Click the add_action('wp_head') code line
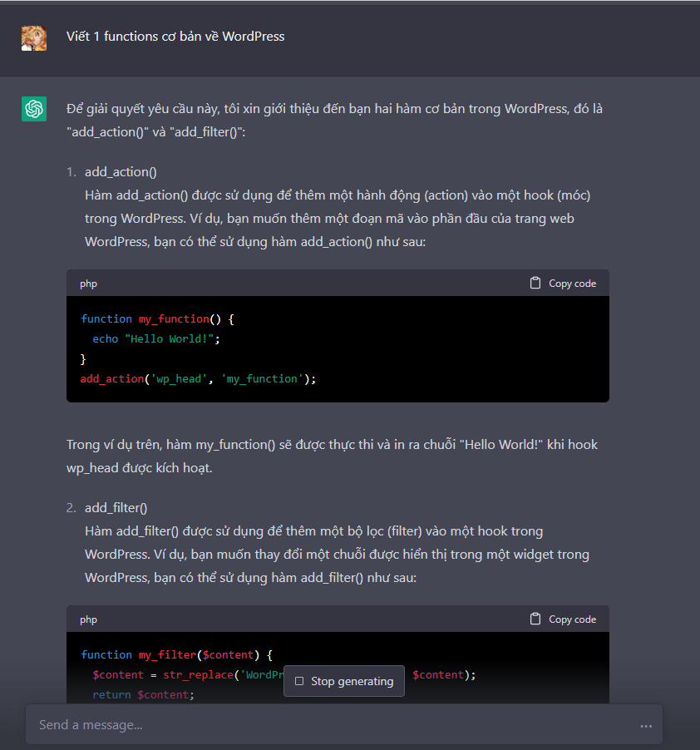The width and height of the screenshot is (700, 750). tap(198, 379)
